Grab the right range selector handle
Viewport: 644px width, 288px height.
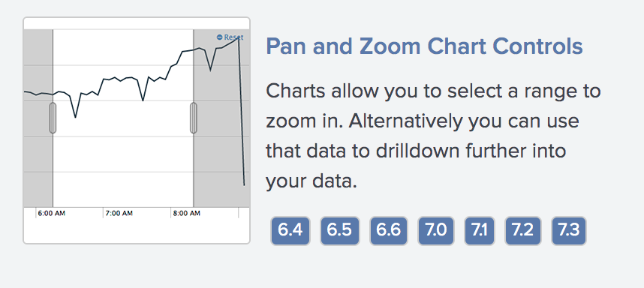pos(194,118)
